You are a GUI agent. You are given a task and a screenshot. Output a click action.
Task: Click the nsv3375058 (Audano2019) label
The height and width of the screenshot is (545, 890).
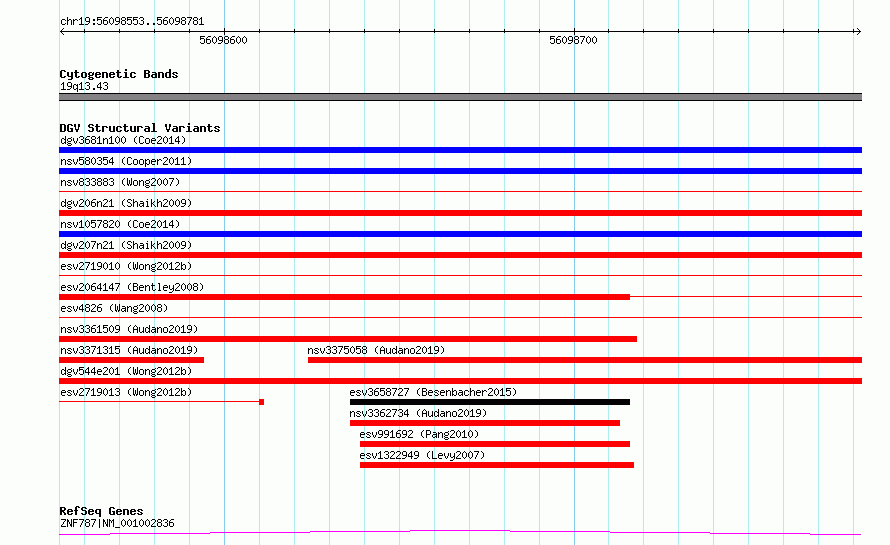376,350
